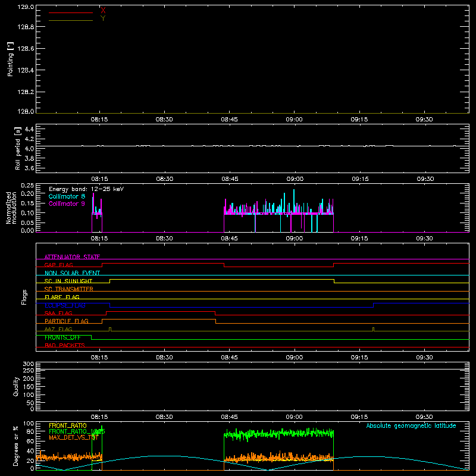Click the 09:00 time label under Roll period panel
Viewport: 476px width, 476px height.
295,179
